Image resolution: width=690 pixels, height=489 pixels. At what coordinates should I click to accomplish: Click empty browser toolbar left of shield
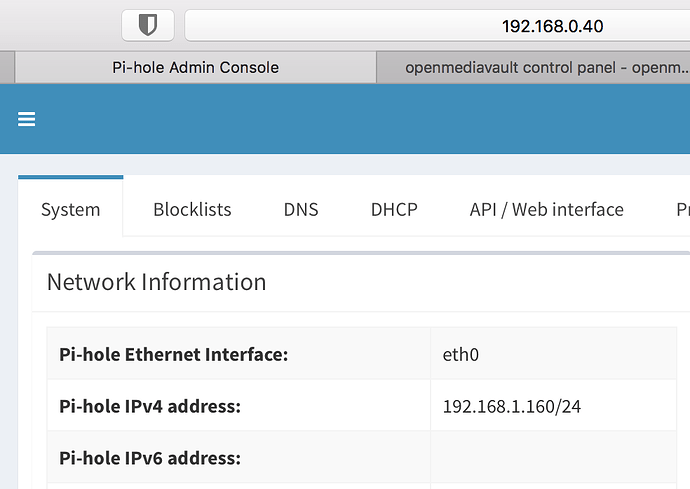60,25
